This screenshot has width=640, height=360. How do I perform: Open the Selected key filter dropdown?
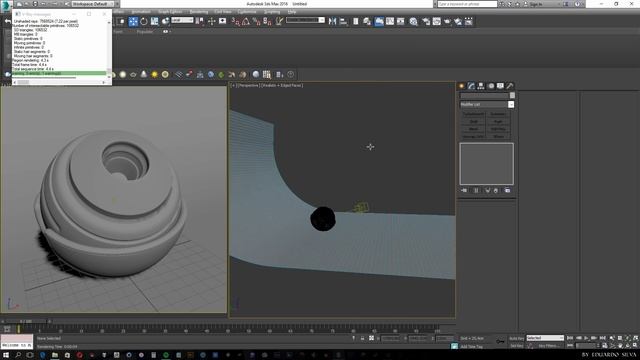point(545,338)
